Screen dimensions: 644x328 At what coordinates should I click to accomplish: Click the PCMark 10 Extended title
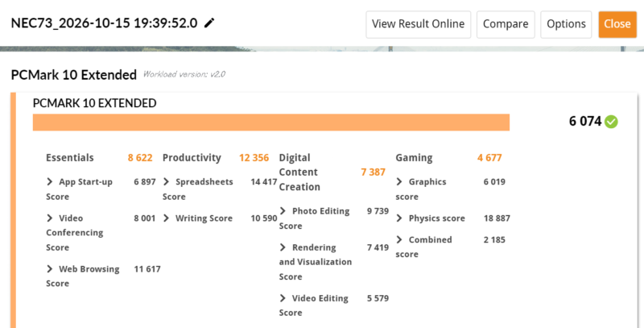tap(74, 75)
